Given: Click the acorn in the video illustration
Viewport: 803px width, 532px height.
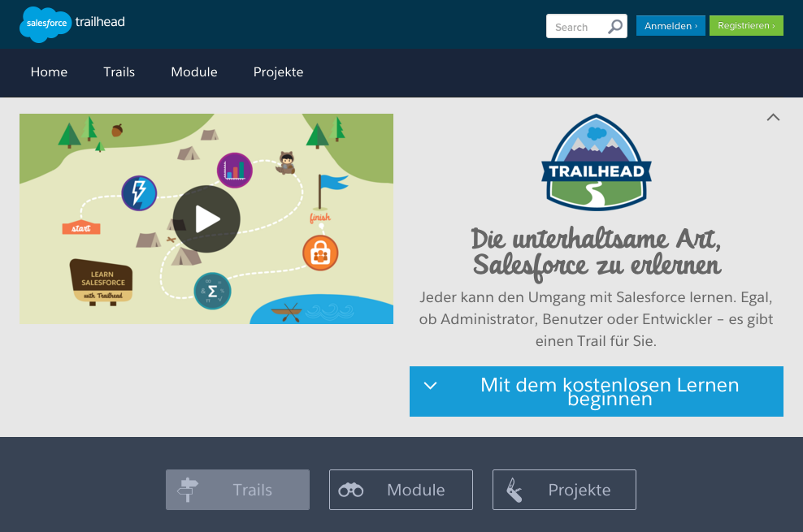Looking at the screenshot, I should pyautogui.click(x=117, y=130).
